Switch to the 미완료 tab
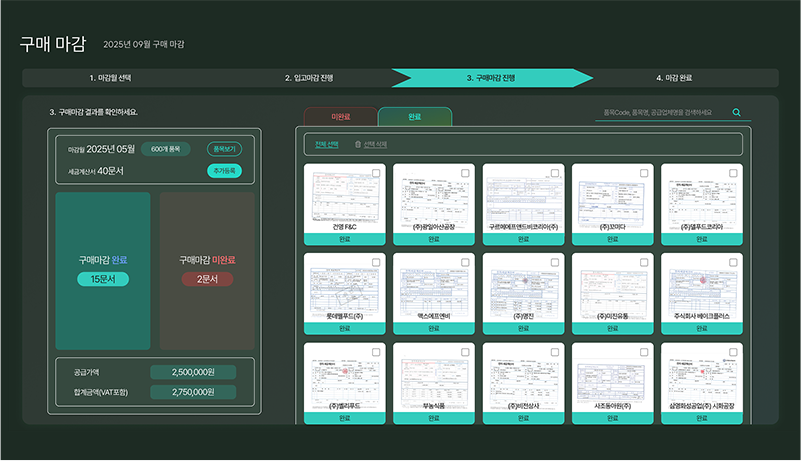The height and width of the screenshot is (461, 801). tap(340, 117)
